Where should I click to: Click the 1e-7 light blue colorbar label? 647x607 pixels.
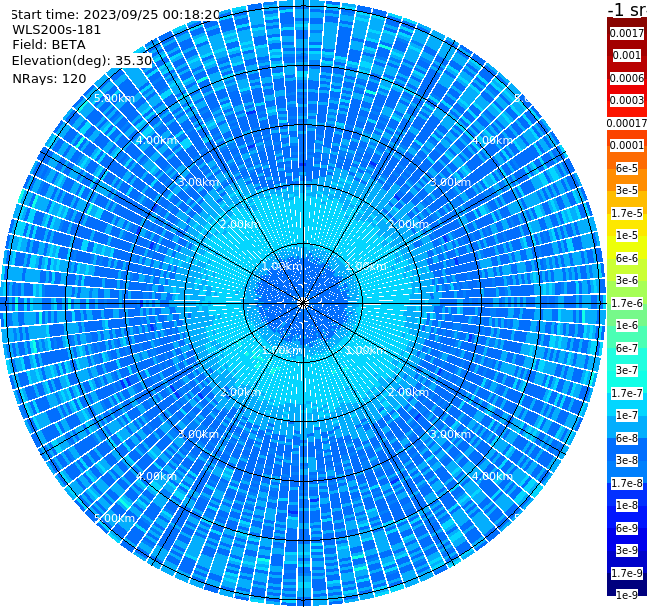626,416
